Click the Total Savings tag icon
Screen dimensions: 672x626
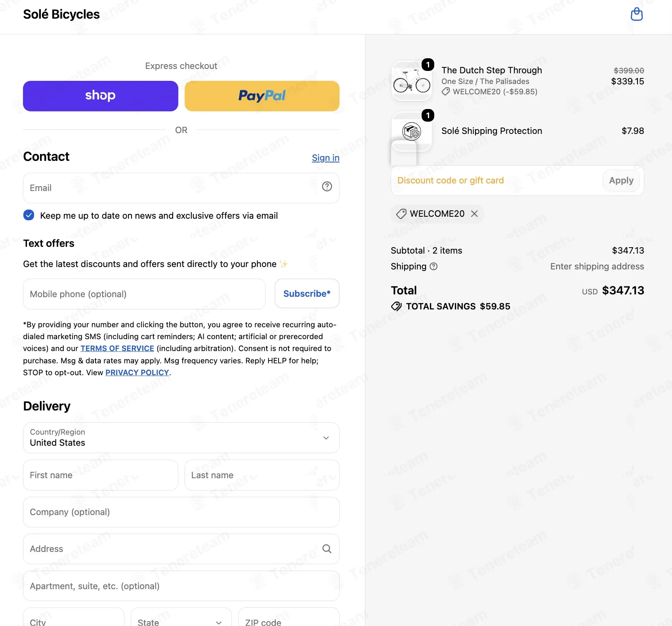396,306
